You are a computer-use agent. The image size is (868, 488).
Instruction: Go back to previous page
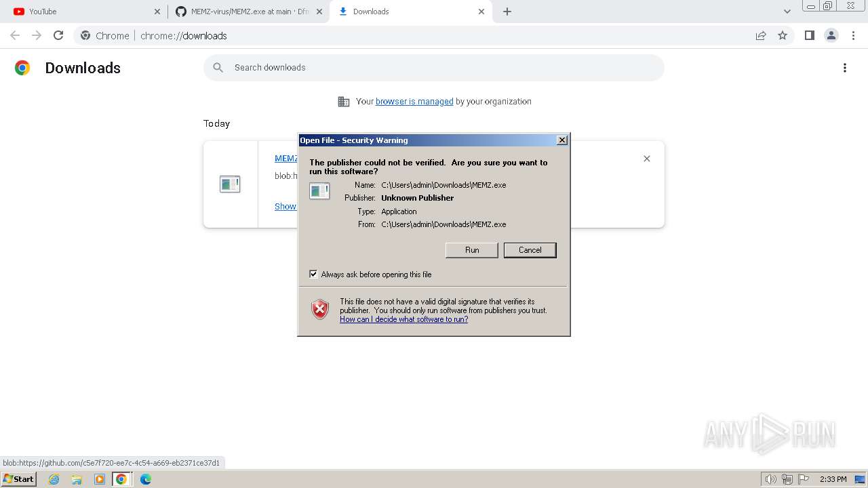coord(15,35)
